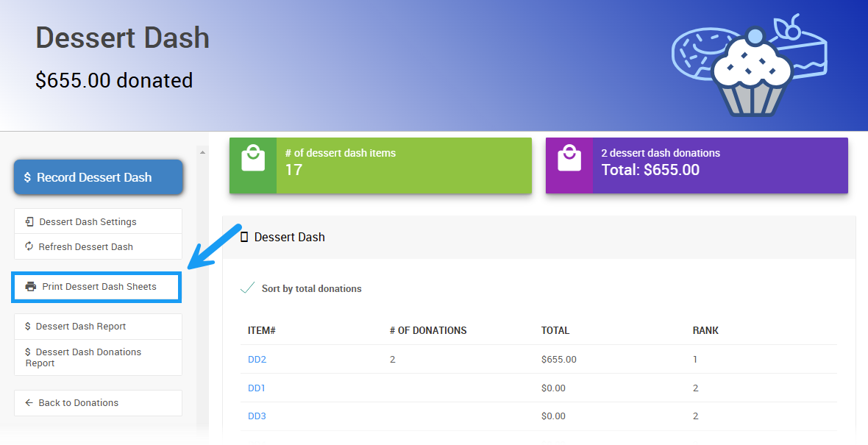
Task: Click the sidebar scroll up arrow
Action: click(x=202, y=152)
